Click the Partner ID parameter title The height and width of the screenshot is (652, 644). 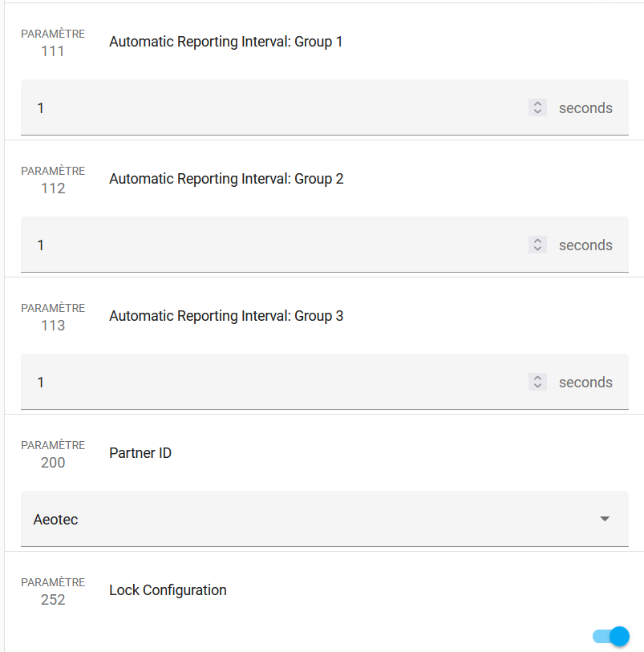[x=140, y=453]
